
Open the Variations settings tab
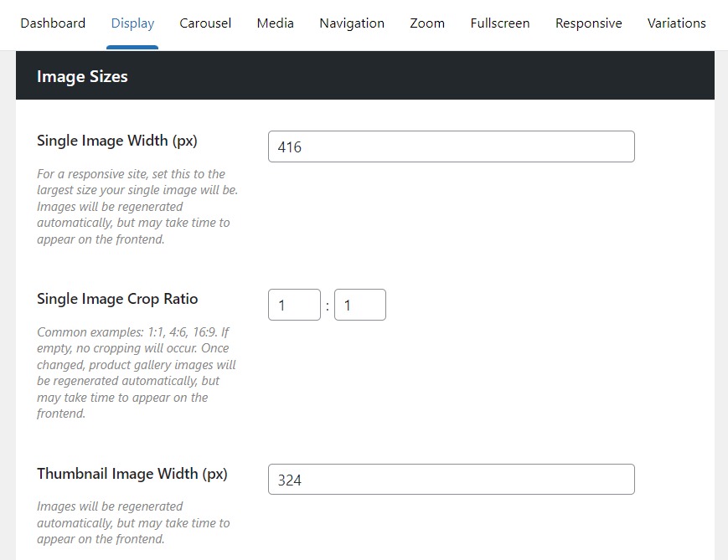(x=676, y=23)
